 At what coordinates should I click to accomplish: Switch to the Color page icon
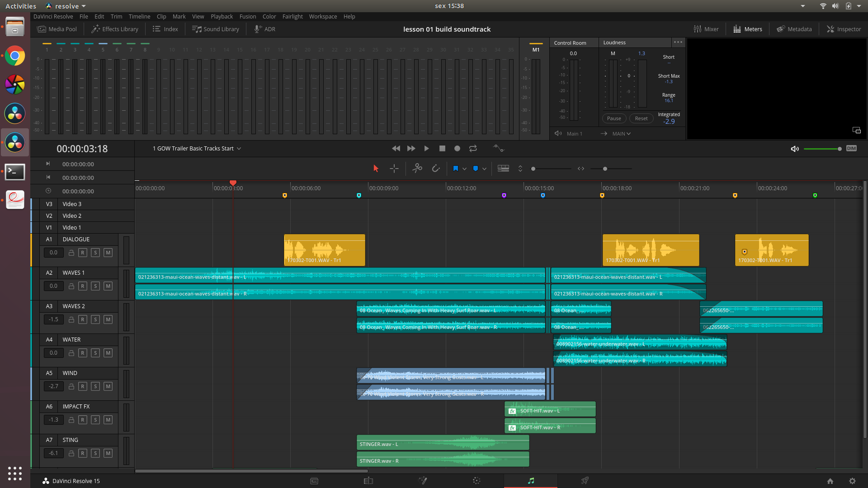point(476,481)
